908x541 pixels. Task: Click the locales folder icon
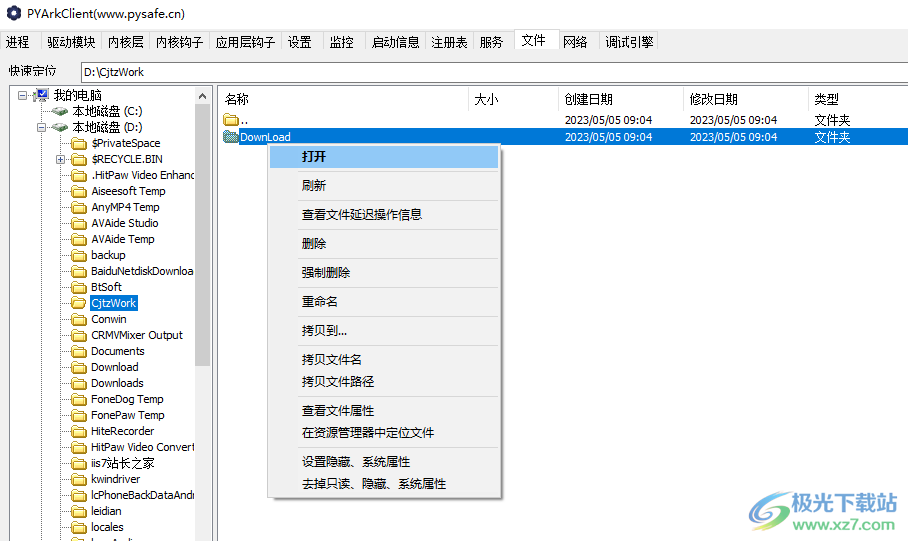coord(79,527)
